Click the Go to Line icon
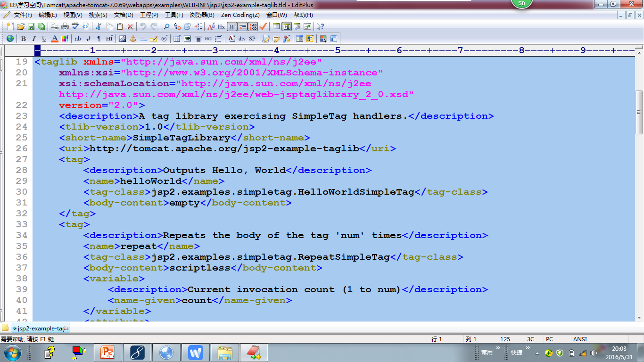 pyautogui.click(x=198, y=26)
